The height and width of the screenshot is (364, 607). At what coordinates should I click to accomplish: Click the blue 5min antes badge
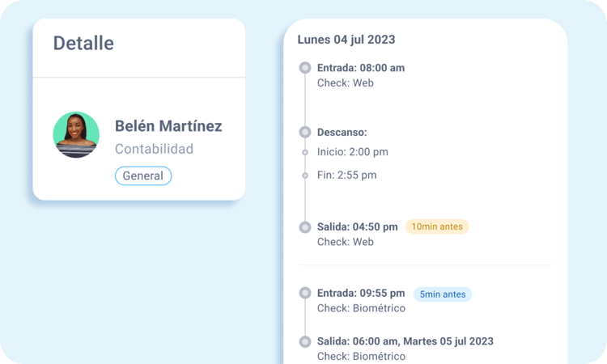pos(443,294)
